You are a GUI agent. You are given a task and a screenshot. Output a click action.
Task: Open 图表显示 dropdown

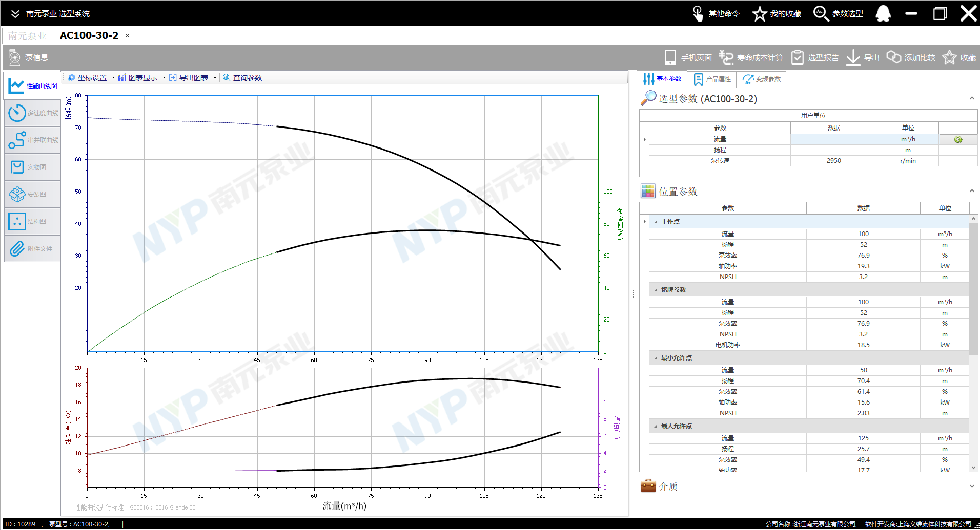click(x=142, y=78)
